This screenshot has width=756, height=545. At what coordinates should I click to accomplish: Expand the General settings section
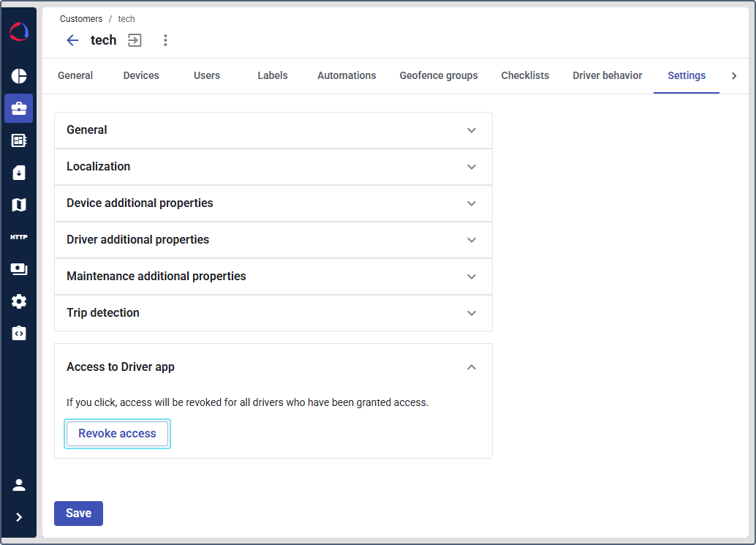[273, 130]
